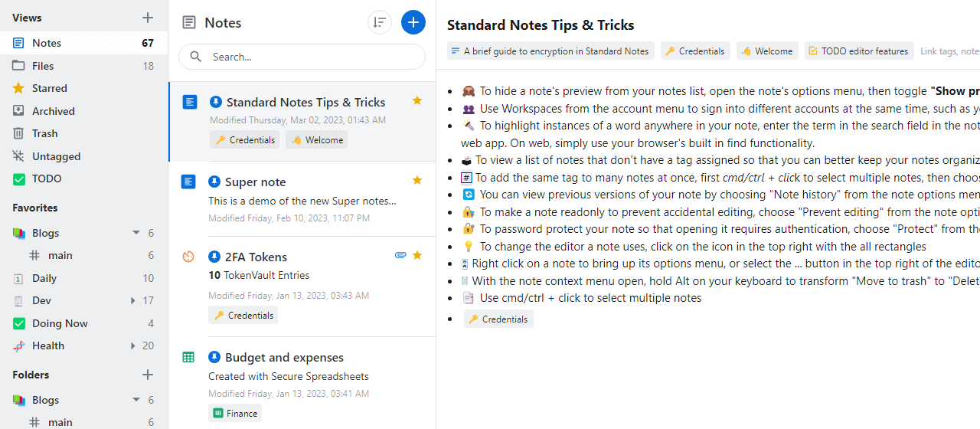Click the note title Standard Notes Tips & Tricks
The image size is (980, 429).
pyautogui.click(x=541, y=25)
